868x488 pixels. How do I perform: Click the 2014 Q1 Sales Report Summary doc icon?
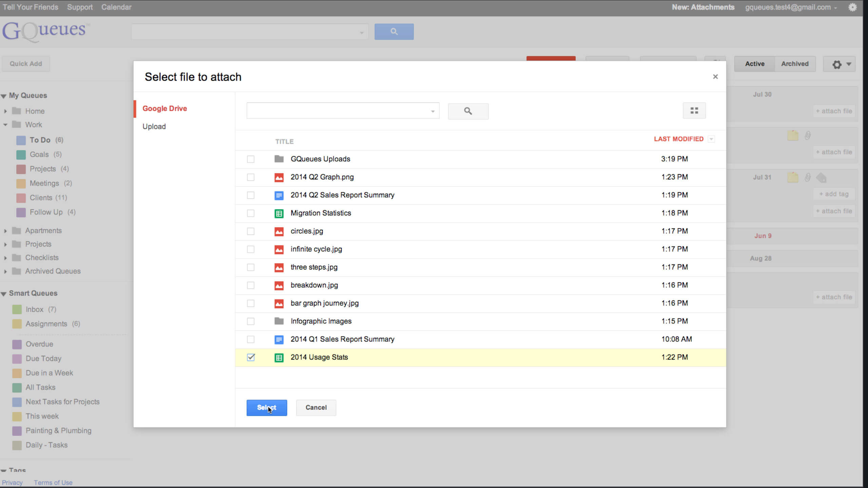pos(279,339)
